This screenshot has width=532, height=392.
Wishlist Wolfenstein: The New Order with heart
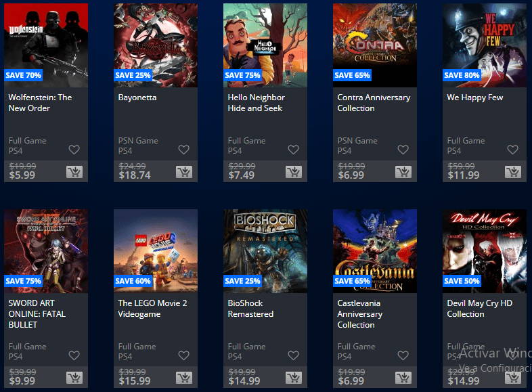pyautogui.click(x=74, y=150)
